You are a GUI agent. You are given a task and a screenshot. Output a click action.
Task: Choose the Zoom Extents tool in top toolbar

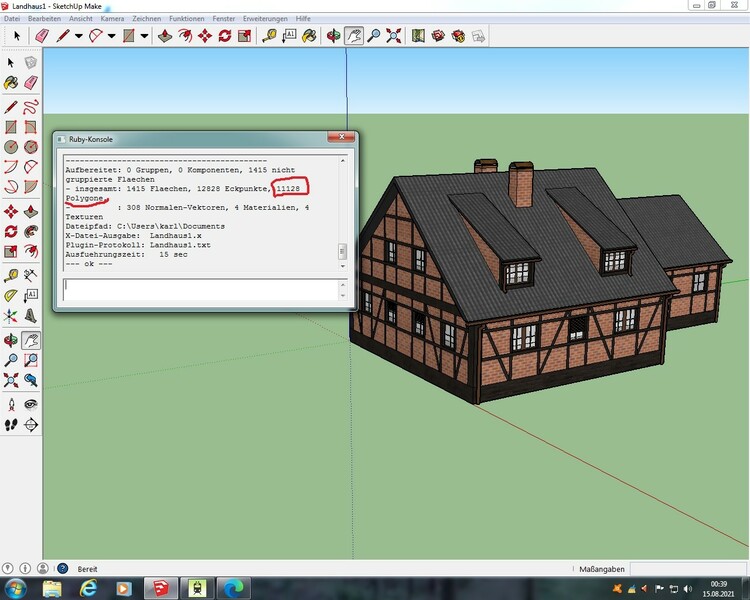[391, 36]
